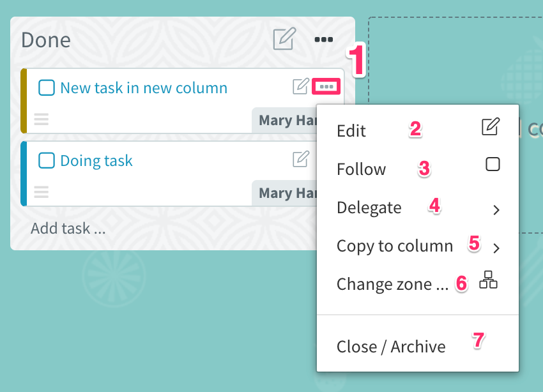Click highlighted three-dot menu on New task card
The image size is (543, 392).
point(326,86)
